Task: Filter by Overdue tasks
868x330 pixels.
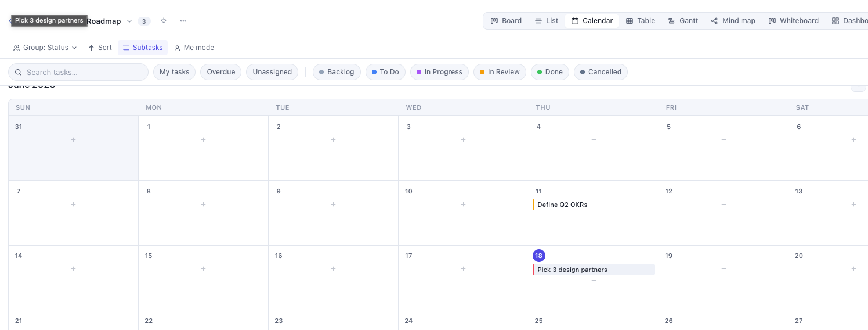Action: click(x=221, y=72)
